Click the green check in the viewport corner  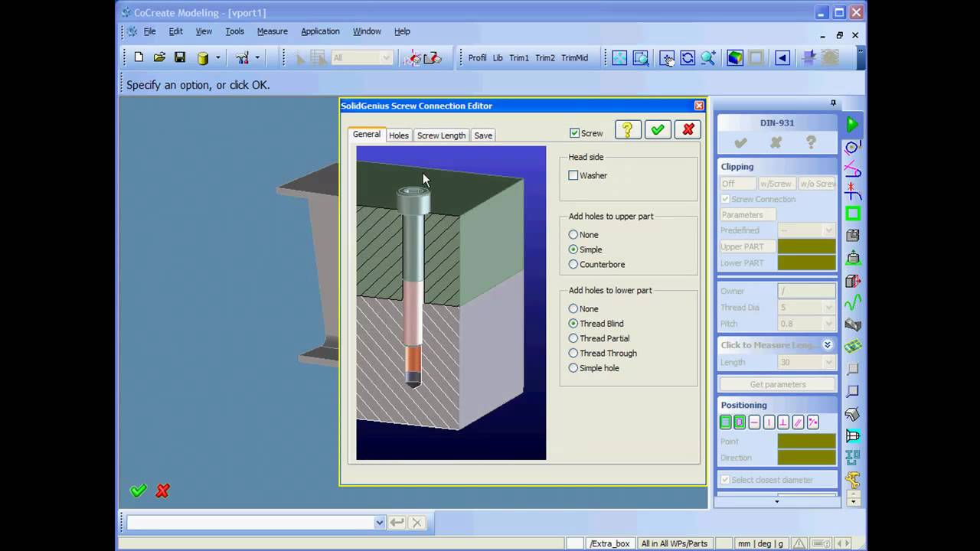138,491
